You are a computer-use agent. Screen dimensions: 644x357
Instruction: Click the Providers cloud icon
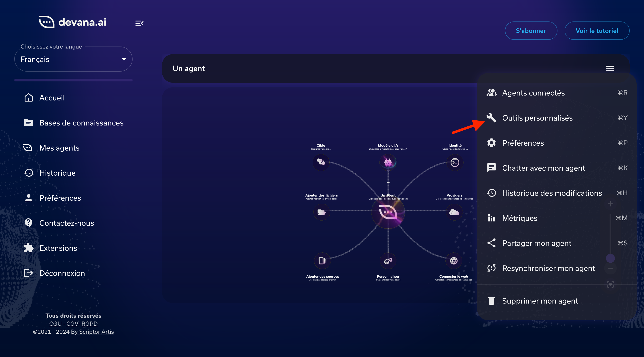click(455, 212)
